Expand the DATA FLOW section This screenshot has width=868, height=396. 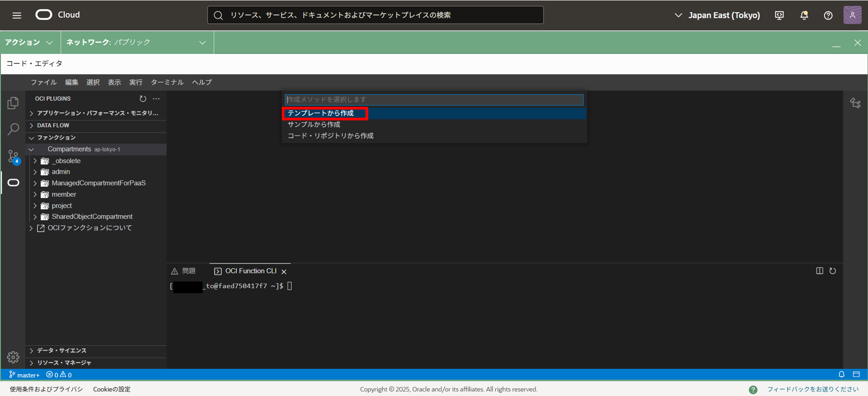(x=96, y=125)
